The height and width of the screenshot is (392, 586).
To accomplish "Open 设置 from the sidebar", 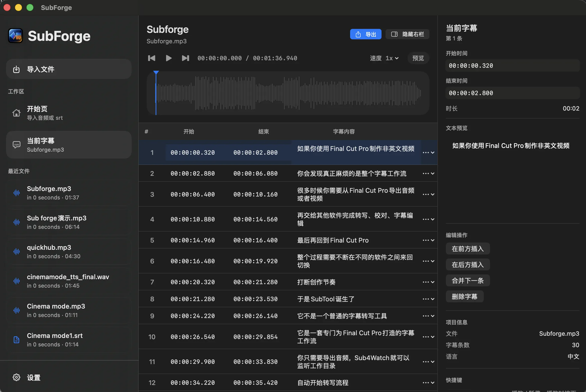I will coord(69,378).
